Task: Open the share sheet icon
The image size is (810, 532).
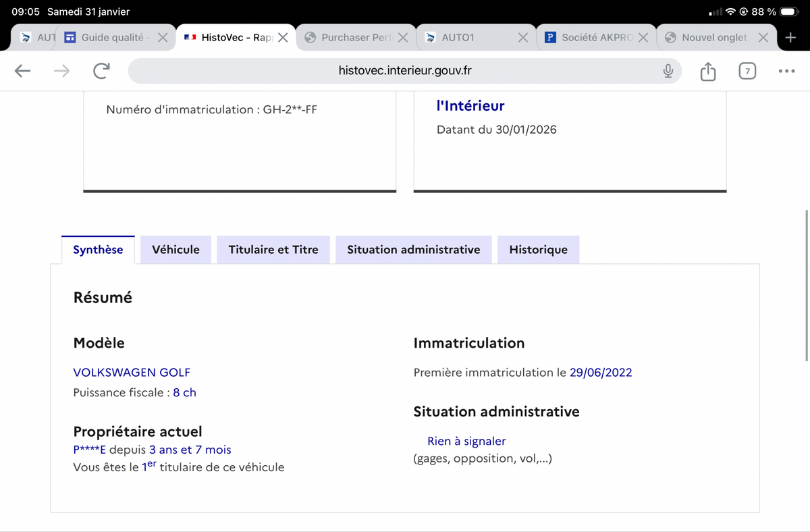Action: coord(707,71)
